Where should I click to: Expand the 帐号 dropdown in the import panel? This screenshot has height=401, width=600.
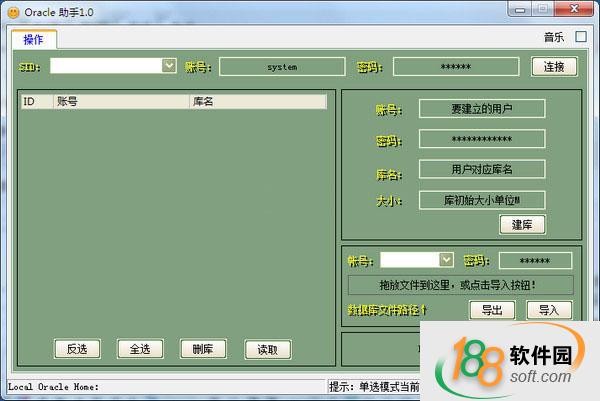(446, 260)
